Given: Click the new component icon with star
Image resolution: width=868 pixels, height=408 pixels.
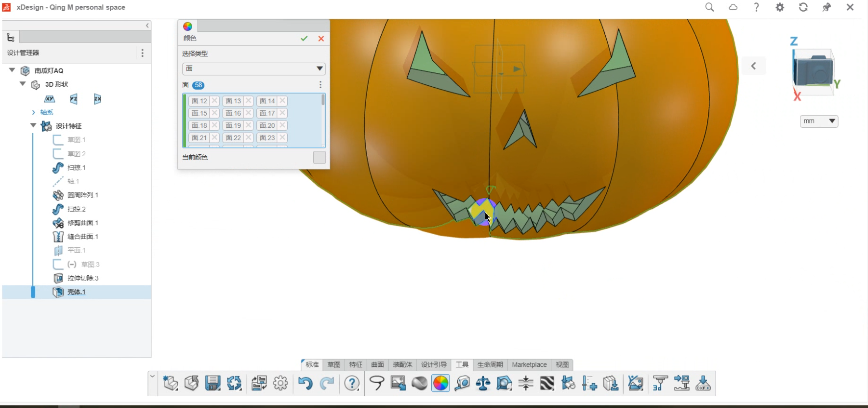Looking at the screenshot, I should pyautogui.click(x=170, y=383).
